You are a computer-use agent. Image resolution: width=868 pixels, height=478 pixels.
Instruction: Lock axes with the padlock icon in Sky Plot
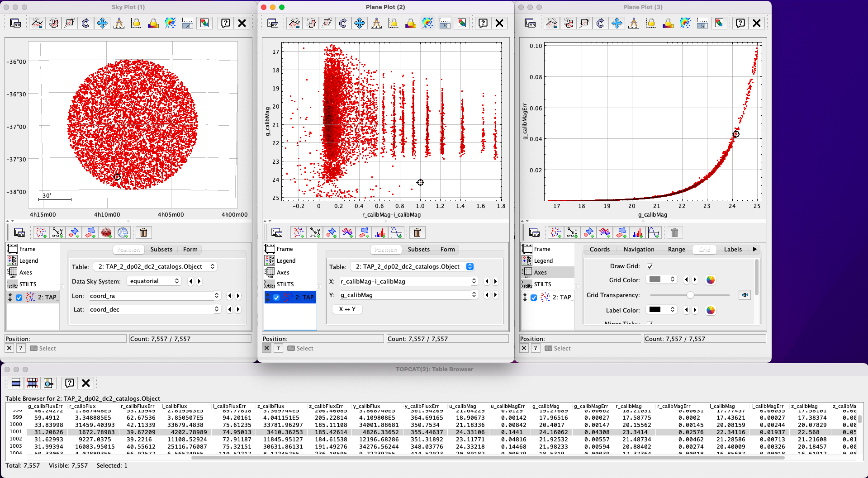[136, 23]
